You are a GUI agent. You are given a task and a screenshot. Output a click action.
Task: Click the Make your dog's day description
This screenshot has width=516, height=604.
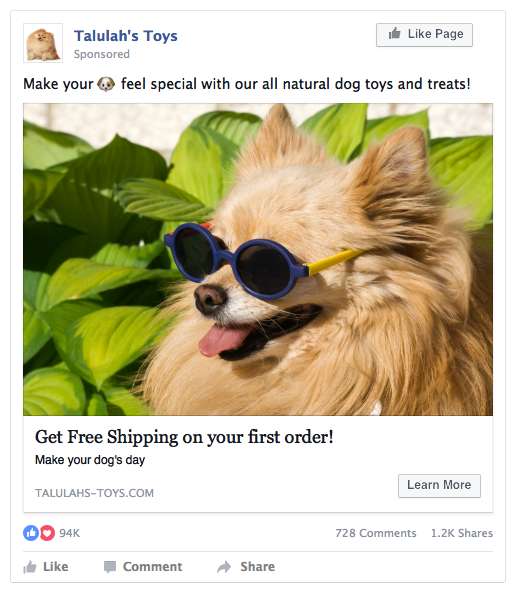coord(90,460)
